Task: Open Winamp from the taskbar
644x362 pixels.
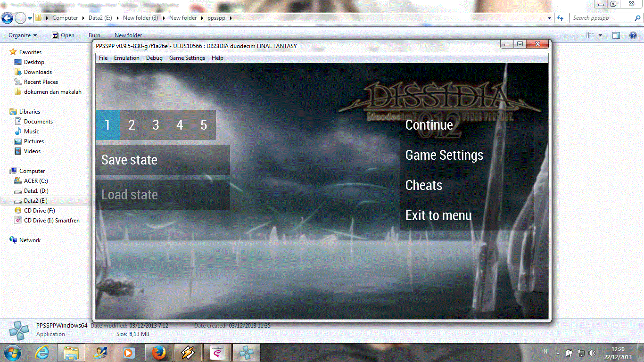Action: pos(188,353)
